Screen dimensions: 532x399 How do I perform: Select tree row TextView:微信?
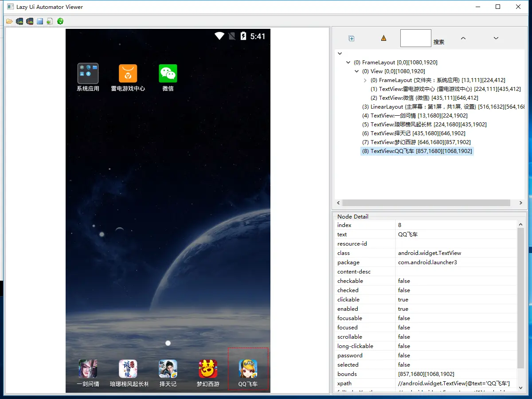pos(424,98)
